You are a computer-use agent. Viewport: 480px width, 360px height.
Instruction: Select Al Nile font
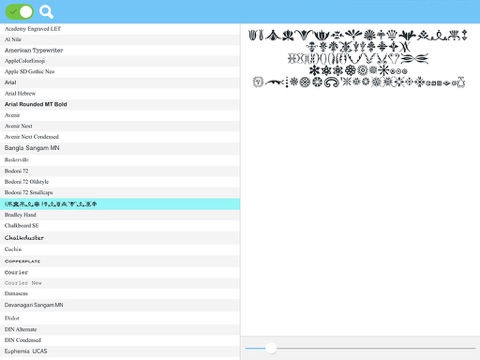coord(120,40)
